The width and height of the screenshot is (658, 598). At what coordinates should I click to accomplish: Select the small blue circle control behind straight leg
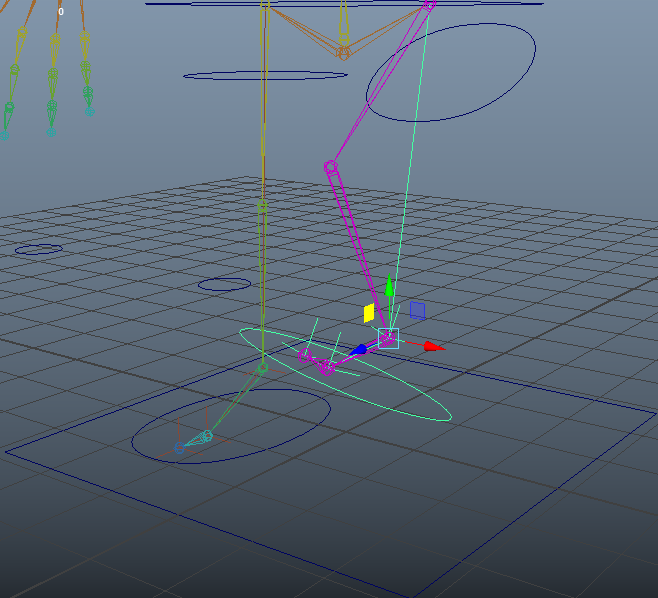225,284
